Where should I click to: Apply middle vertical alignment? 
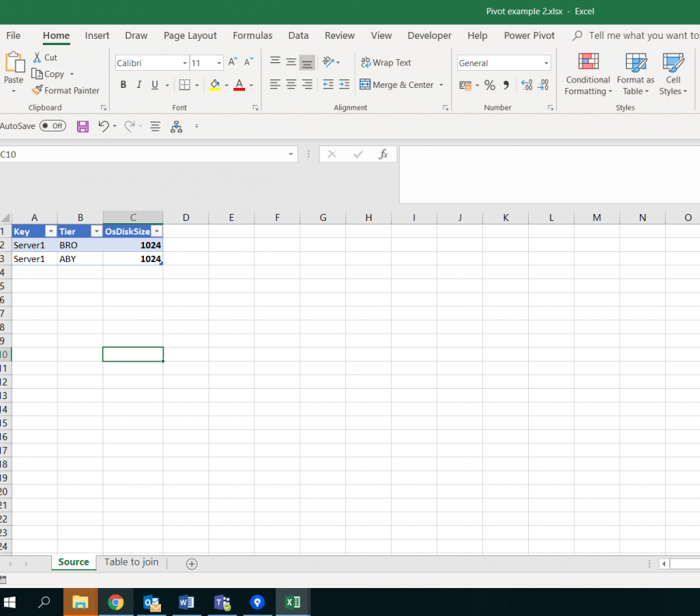291,62
